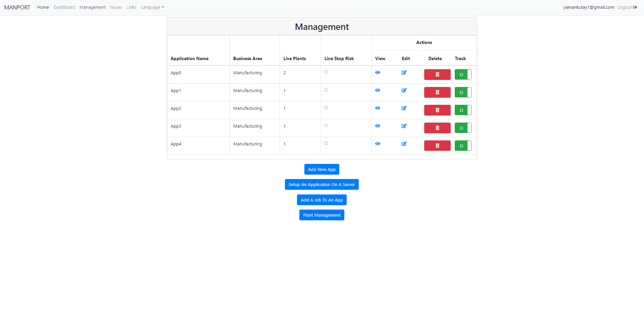644x312 pixels.
Task: Open the edit pencil icon for App4
Action: pyautogui.click(x=404, y=143)
